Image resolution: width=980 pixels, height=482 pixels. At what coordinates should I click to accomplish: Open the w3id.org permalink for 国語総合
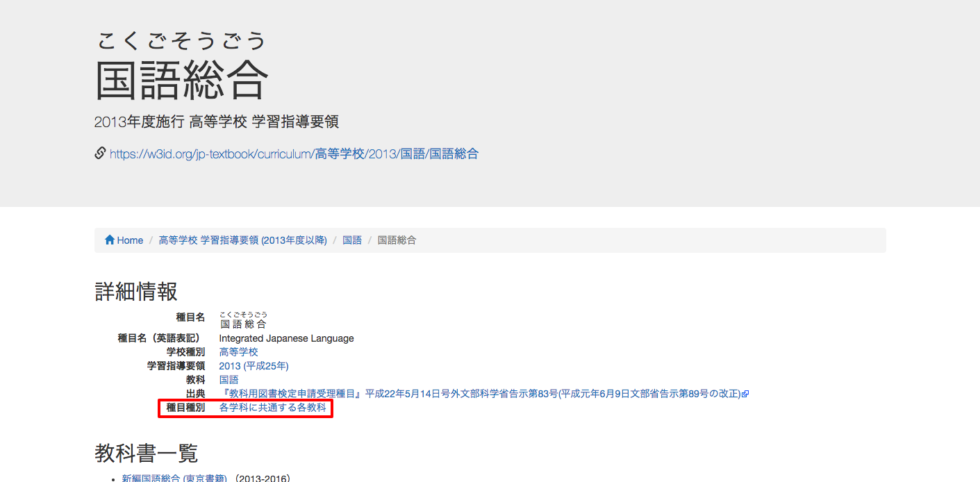(292, 153)
